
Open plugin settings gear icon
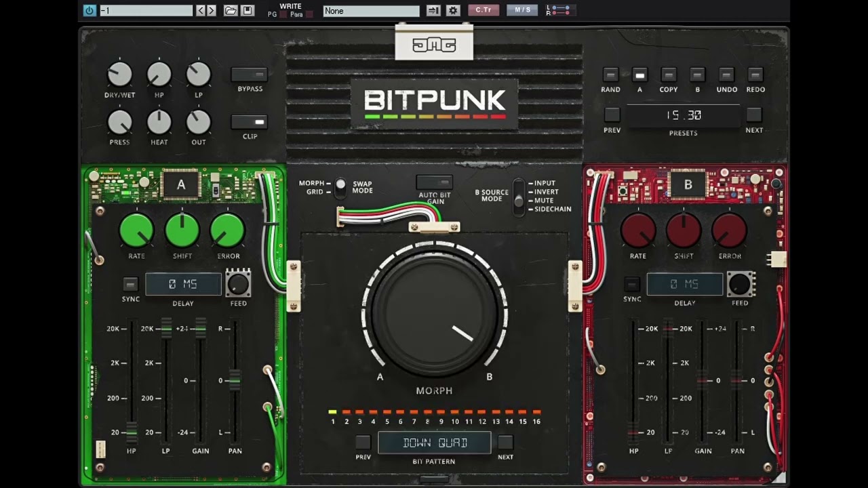453,10
